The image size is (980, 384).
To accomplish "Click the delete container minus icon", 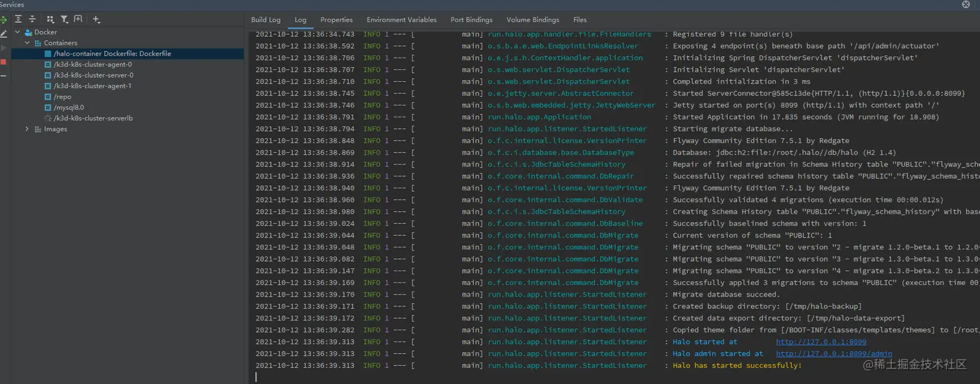I will click(x=3, y=76).
